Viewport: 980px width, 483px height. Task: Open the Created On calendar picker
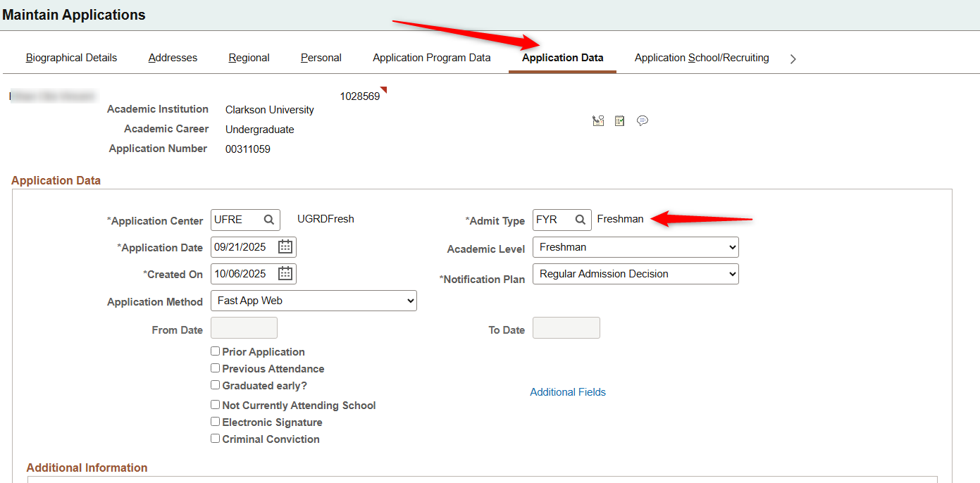click(x=285, y=274)
